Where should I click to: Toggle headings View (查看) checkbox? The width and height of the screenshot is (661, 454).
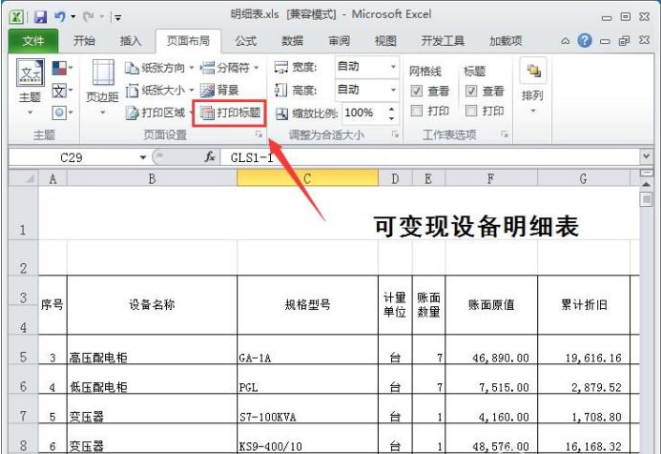coord(471,91)
